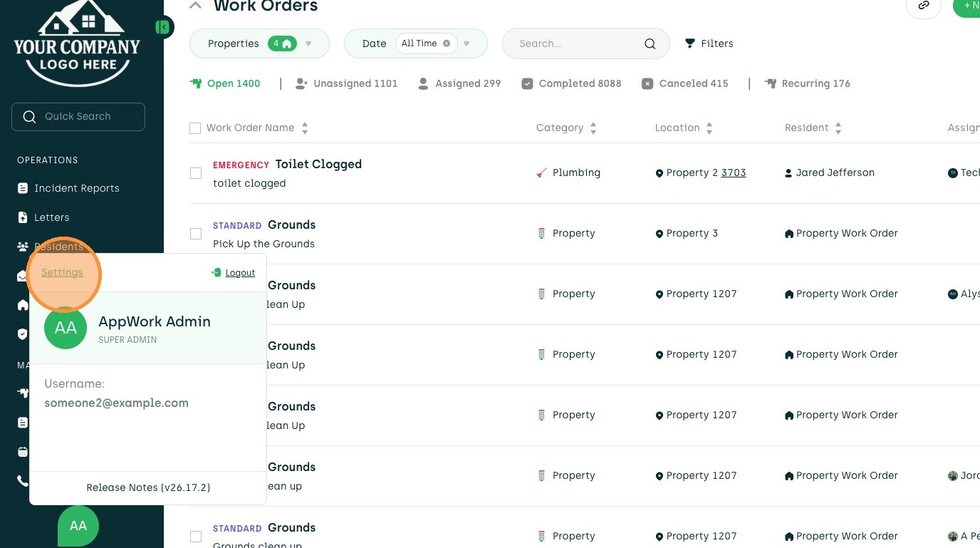Click the green logout door icon
The width and height of the screenshot is (980, 548).
217,272
